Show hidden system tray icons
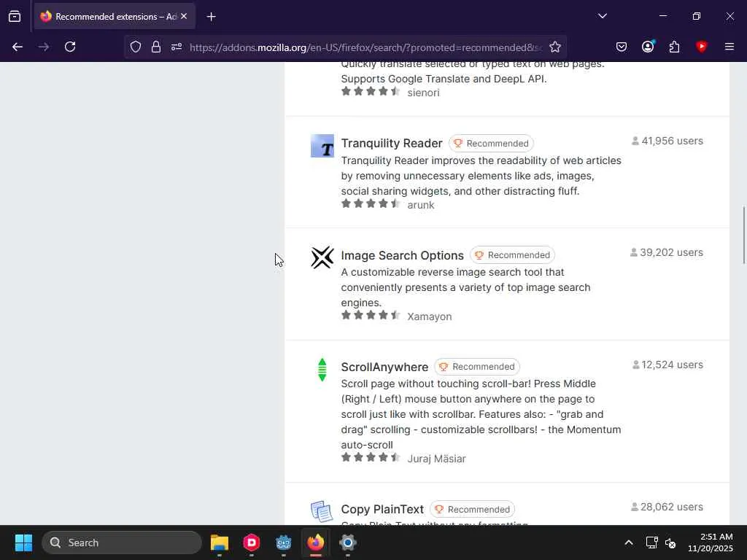747x560 pixels. point(629,542)
